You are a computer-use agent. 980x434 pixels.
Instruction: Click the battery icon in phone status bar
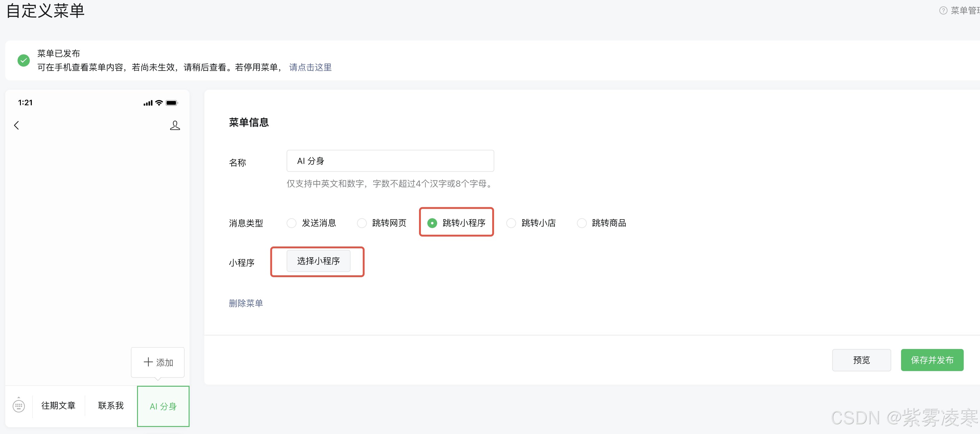[x=171, y=103]
